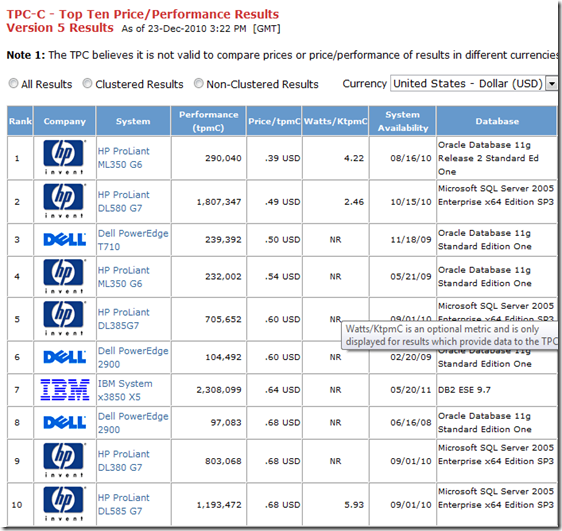
Task: Click the Watts/KtpmC column header
Action: (x=335, y=121)
